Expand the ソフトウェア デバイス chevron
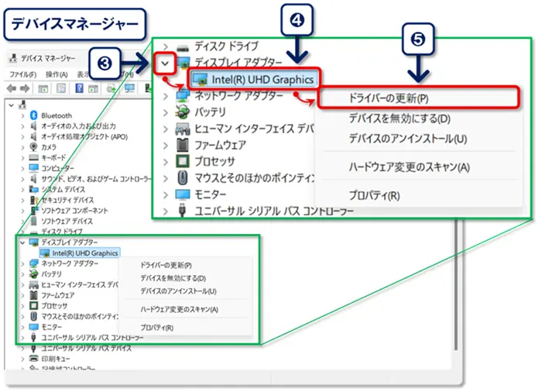The height and width of the screenshot is (392, 542). [x=22, y=221]
